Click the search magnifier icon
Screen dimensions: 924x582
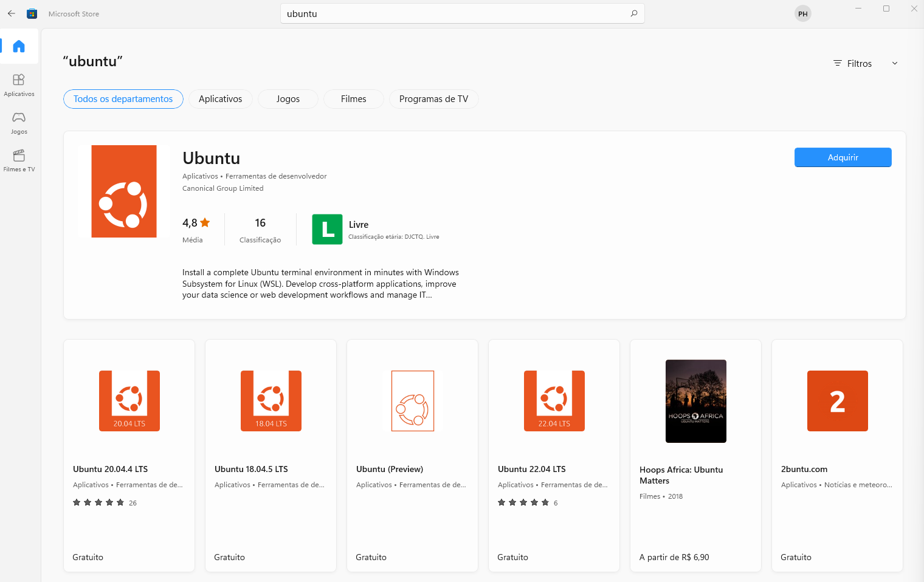coord(634,13)
